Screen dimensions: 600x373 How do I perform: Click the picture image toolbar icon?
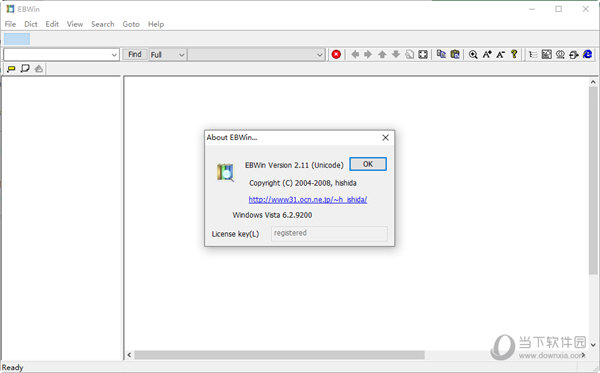pos(546,54)
